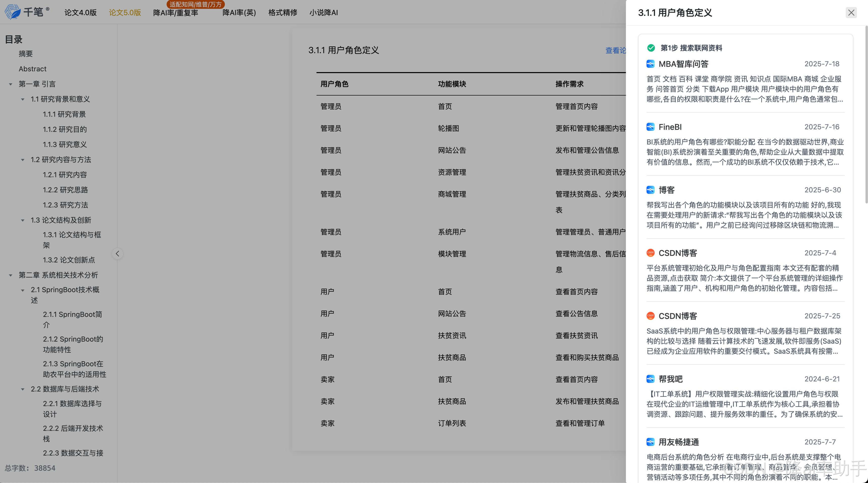Collapse the 1.1 研究背景和意义 subsection
Viewport: 868px width, 483px height.
click(23, 99)
